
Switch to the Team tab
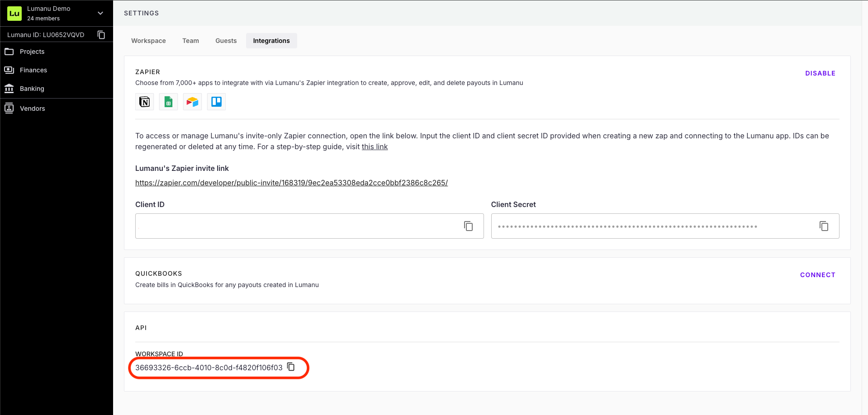point(190,41)
